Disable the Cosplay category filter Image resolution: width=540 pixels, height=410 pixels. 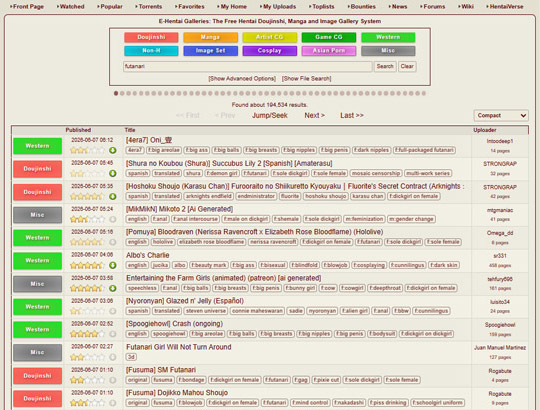click(x=270, y=51)
